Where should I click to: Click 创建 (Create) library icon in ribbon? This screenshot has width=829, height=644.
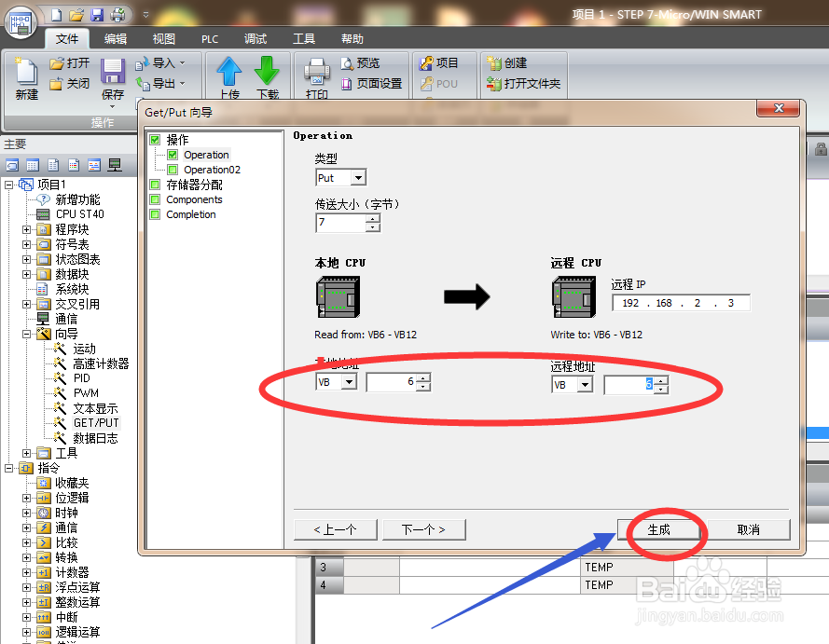click(x=507, y=63)
